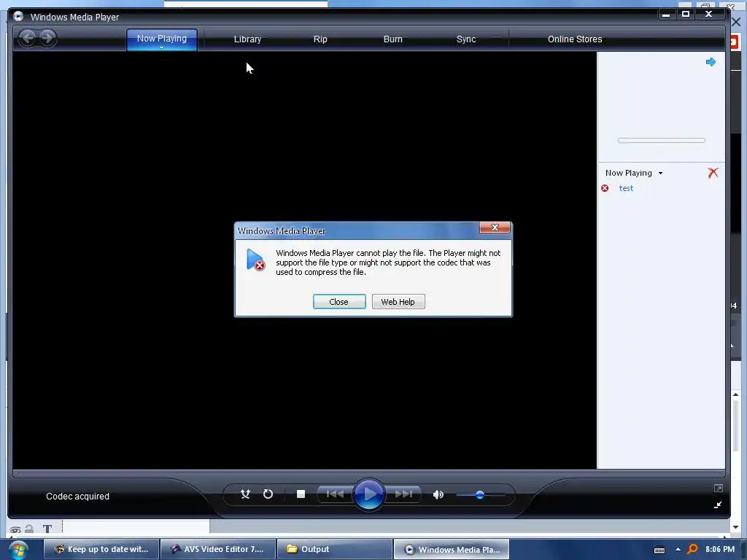Viewport: 747px width, 560px height.
Task: Toggle shuffle mode
Action: [x=245, y=494]
